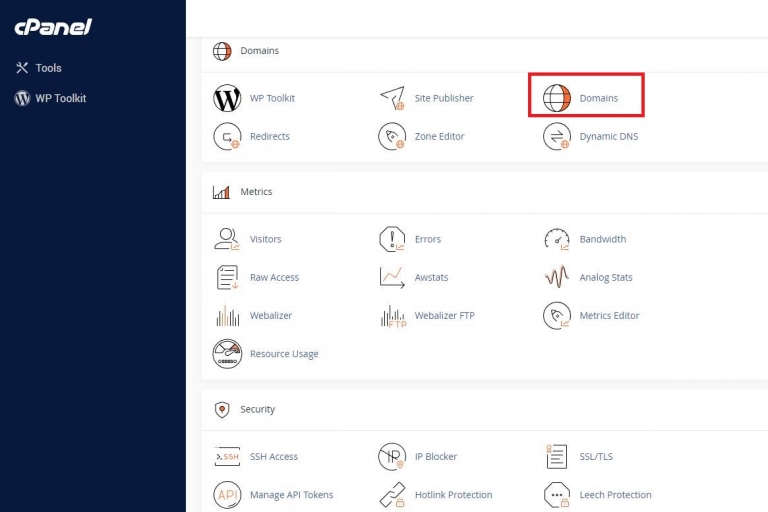Click the WordPress icon in the sidebar

[22, 98]
